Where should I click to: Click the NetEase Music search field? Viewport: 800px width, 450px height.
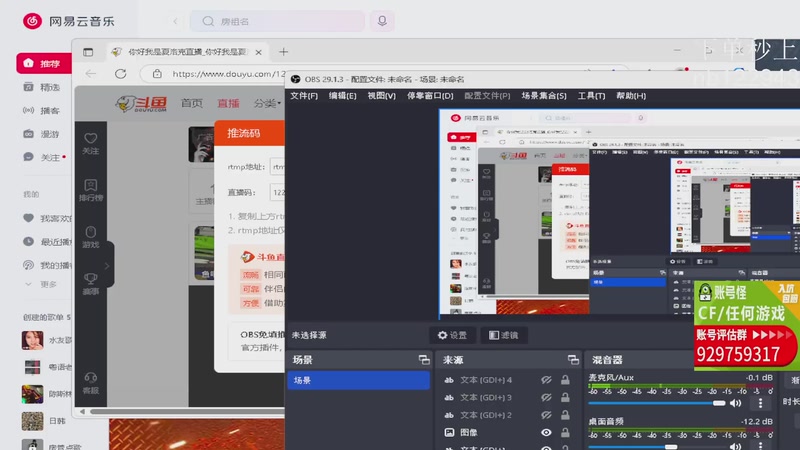click(x=277, y=21)
